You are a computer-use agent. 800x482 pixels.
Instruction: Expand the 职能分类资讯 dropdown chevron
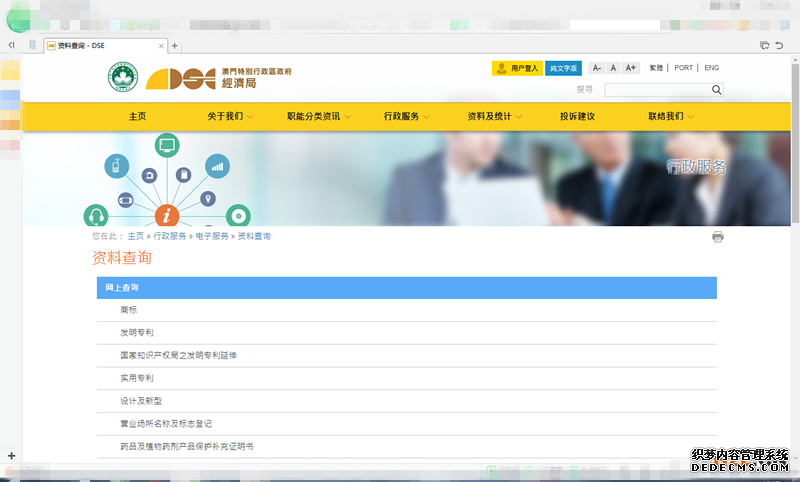pyautogui.click(x=347, y=117)
